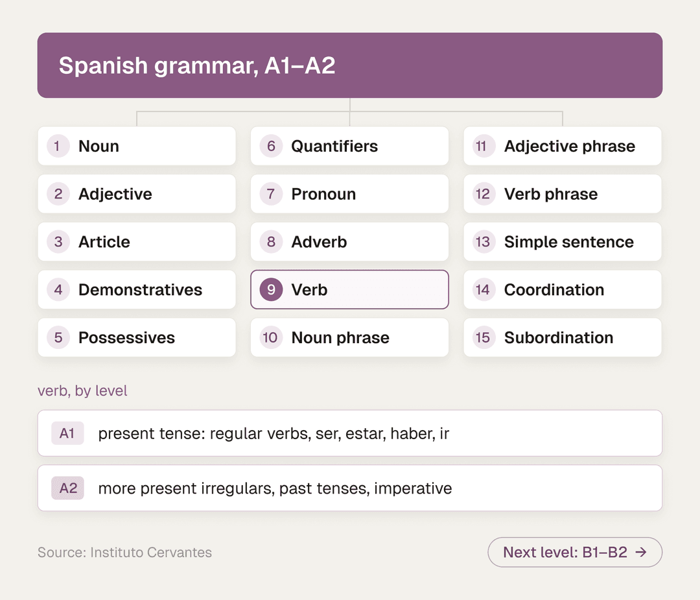Open the Article topic card
Image resolution: width=700 pixels, height=600 pixels.
(x=137, y=242)
